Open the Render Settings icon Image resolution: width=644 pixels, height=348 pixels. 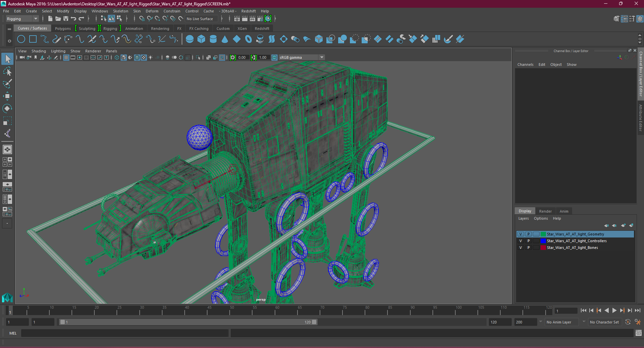click(260, 19)
